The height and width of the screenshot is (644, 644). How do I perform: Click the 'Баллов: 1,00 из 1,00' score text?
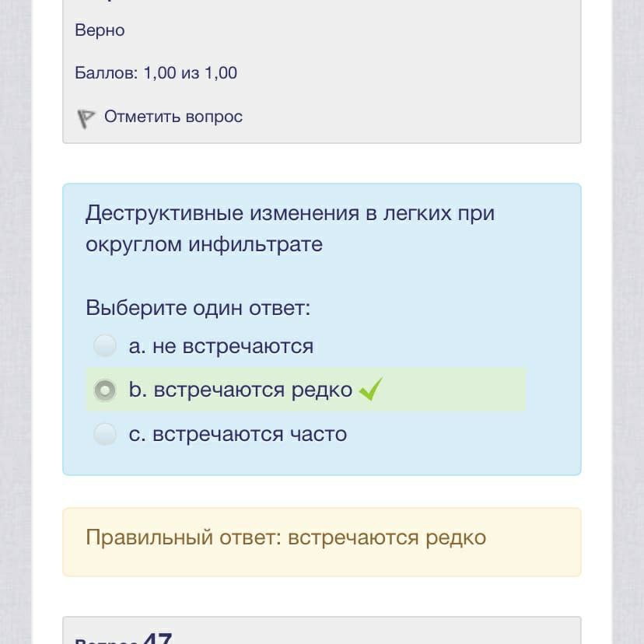pos(156,73)
